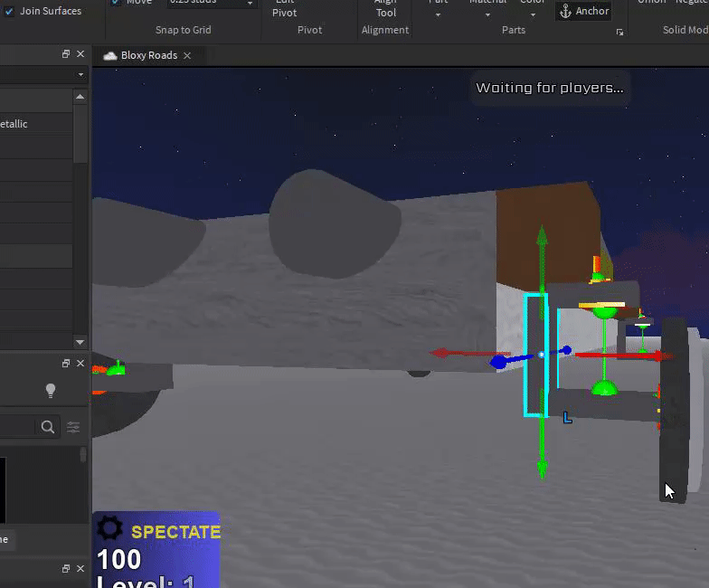Click the small blue move handle
709x588 pixels.
[x=566, y=349]
